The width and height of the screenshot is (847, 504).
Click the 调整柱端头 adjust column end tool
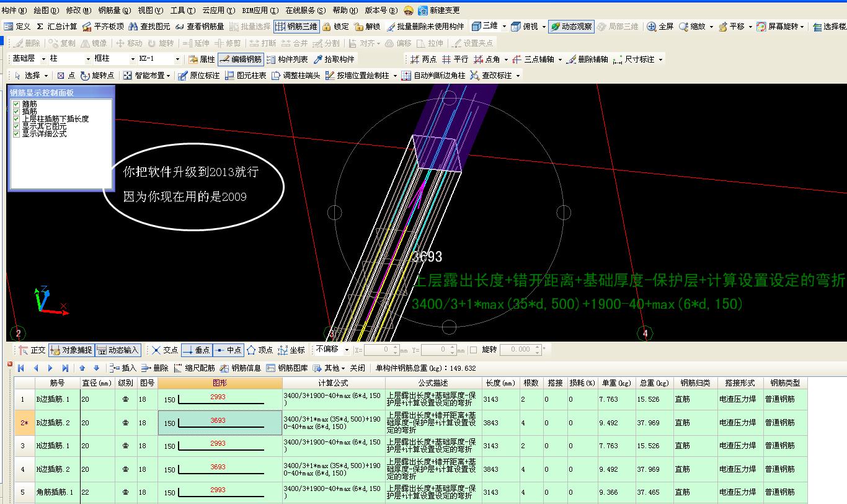[x=296, y=76]
